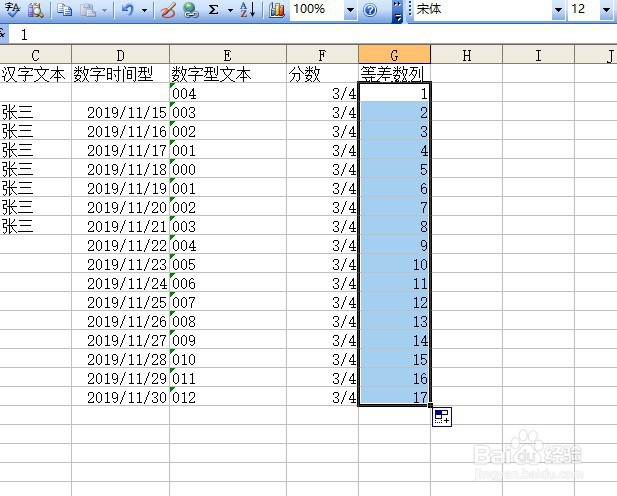The image size is (617, 496).
Task: Select the text cell 005
Action: (228, 264)
